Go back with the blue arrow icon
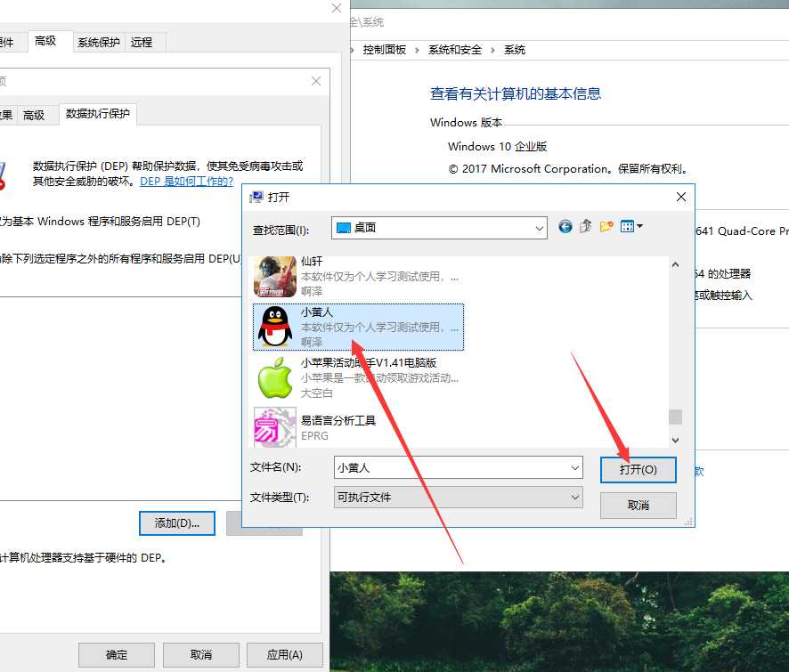 pos(565,227)
